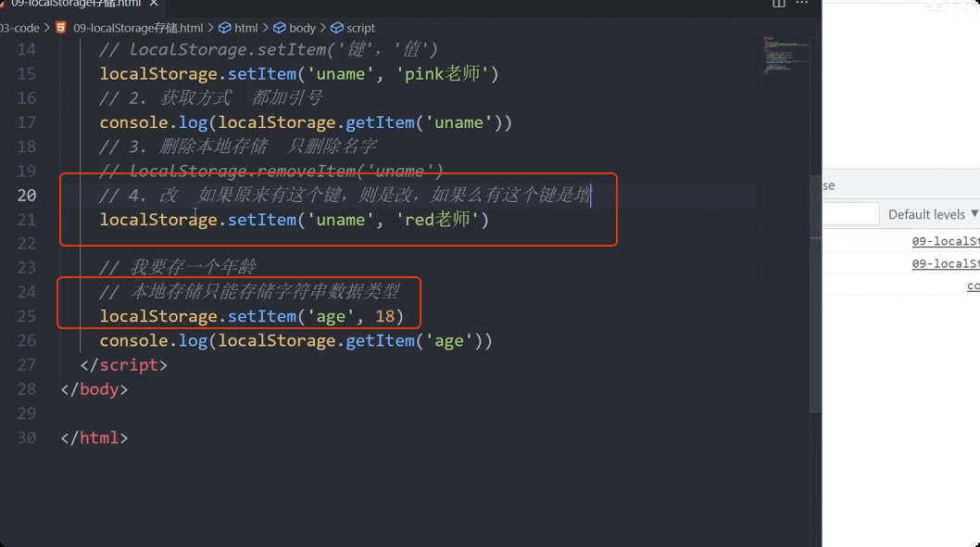Image resolution: width=980 pixels, height=547 pixels.
Task: Click the script element cube icon in breadcrumb
Action: point(337,28)
